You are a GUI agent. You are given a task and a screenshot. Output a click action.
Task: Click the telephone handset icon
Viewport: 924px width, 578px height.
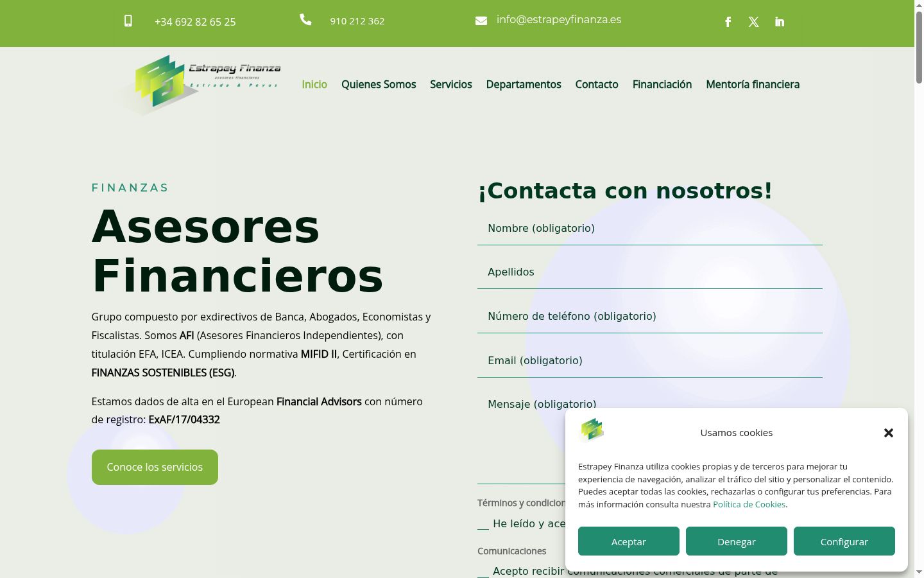point(305,20)
